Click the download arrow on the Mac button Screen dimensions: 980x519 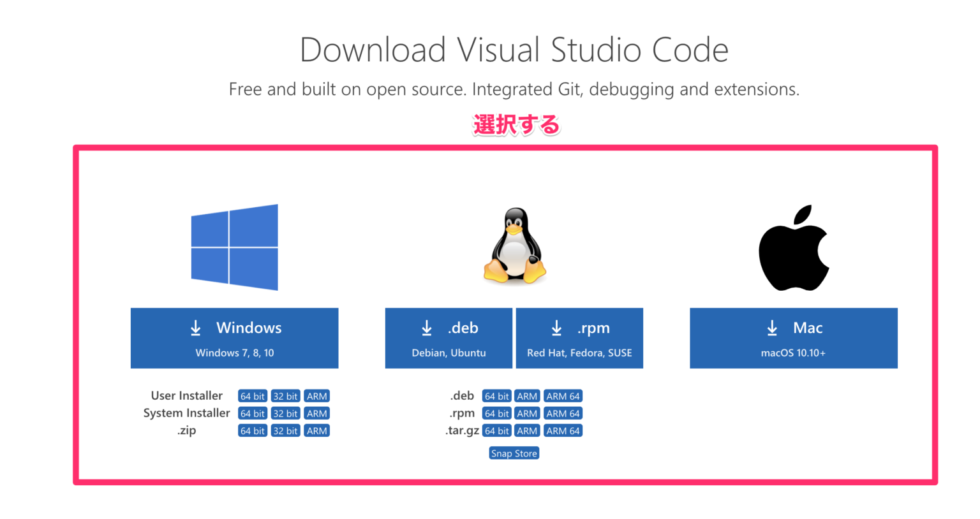click(771, 327)
